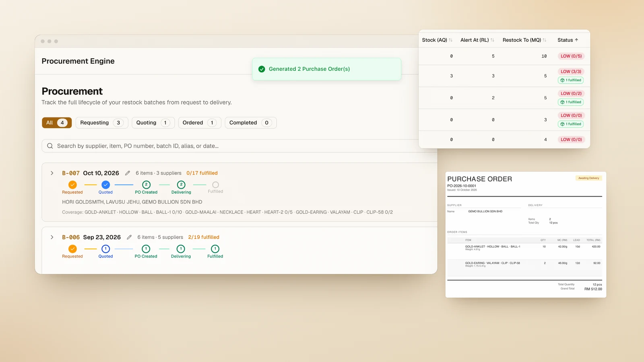Select the Ordered filter tab
This screenshot has height=362, width=644.
[x=200, y=123]
